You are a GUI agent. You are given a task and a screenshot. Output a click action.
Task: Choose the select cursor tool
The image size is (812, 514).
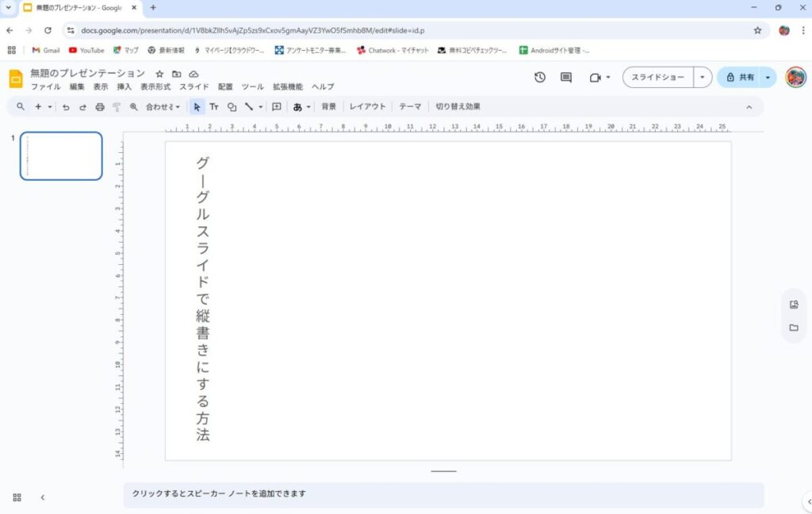coord(197,107)
